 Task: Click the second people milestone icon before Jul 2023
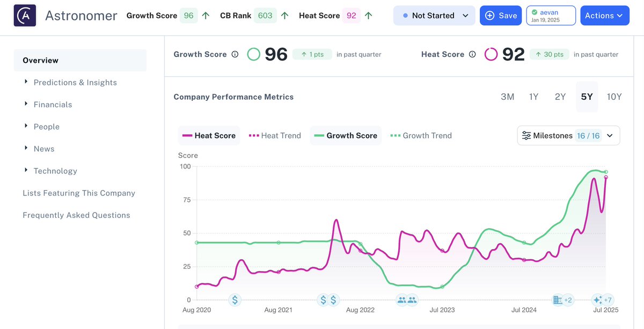pos(412,300)
